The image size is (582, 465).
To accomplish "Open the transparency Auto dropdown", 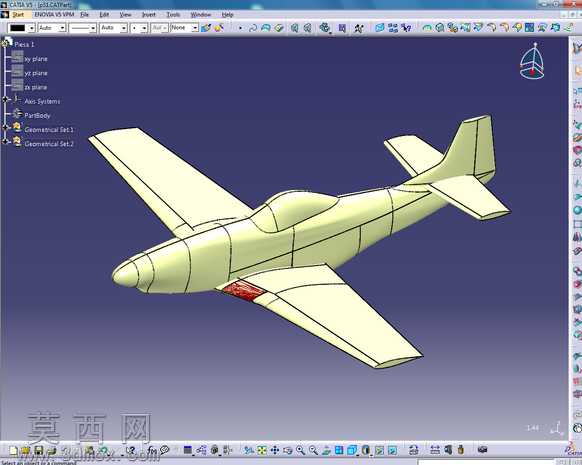I will click(52, 28).
